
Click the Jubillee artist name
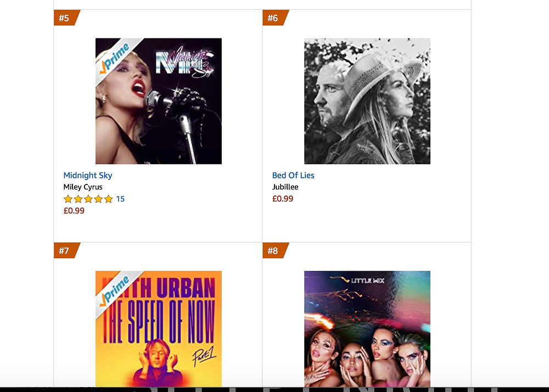pos(285,187)
